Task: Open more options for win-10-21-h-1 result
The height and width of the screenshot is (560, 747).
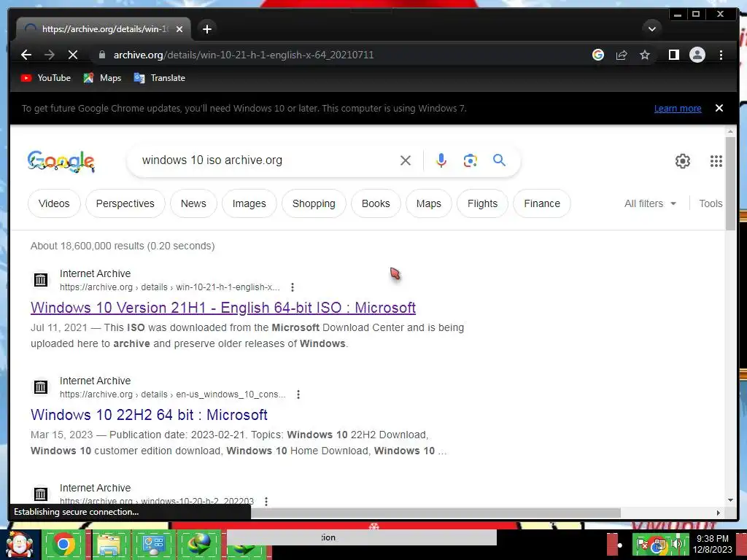Action: (x=293, y=287)
